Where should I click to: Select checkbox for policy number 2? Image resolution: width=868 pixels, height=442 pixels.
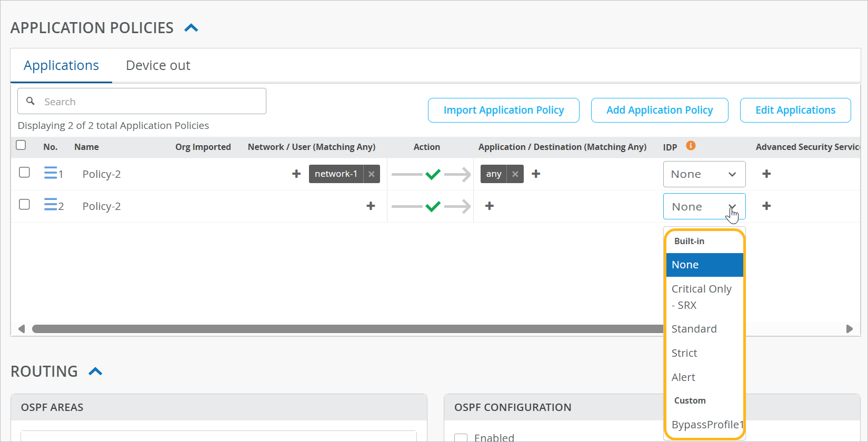click(24, 205)
